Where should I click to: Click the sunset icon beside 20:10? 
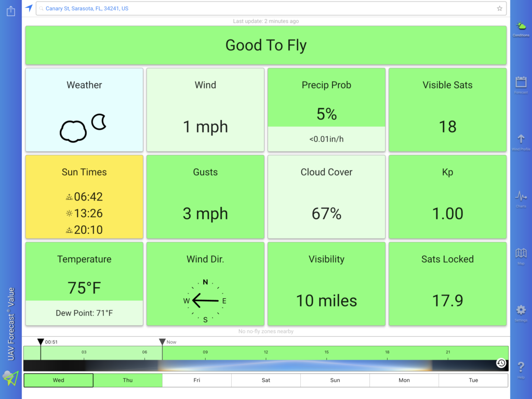click(x=69, y=230)
